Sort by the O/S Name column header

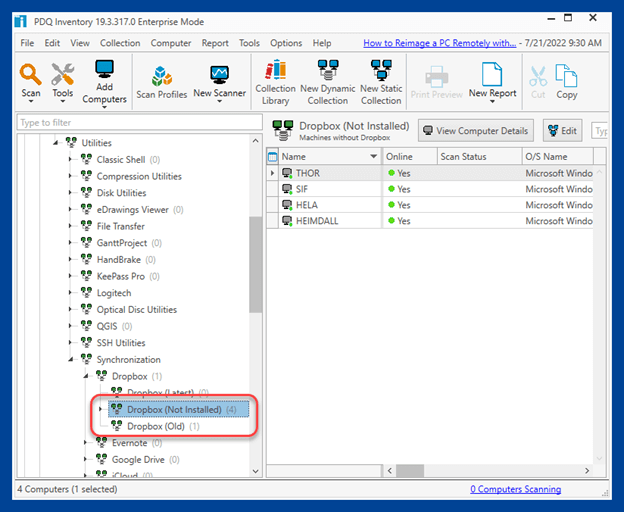(558, 156)
